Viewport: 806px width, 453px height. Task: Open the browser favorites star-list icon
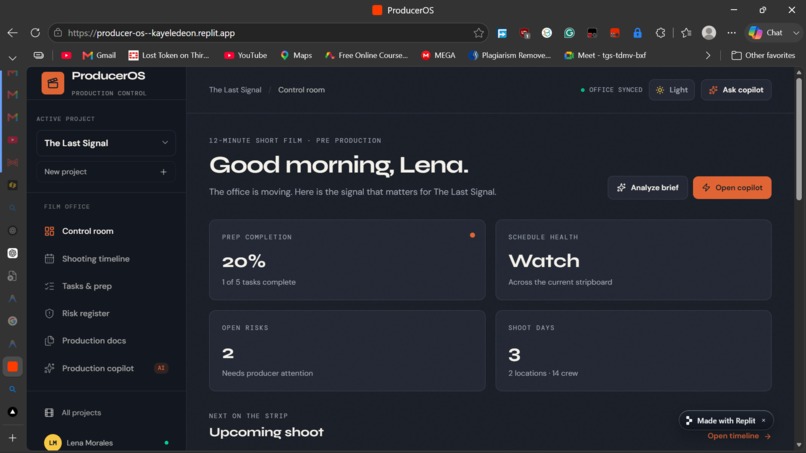[x=686, y=33]
